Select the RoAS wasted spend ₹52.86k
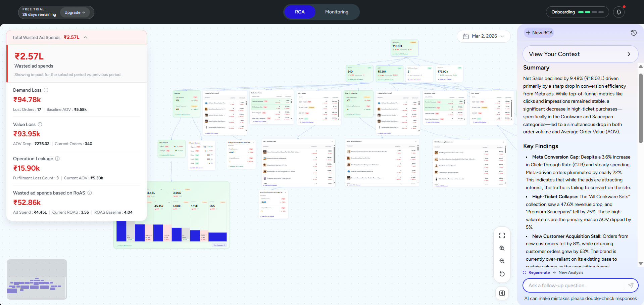 pos(27,202)
